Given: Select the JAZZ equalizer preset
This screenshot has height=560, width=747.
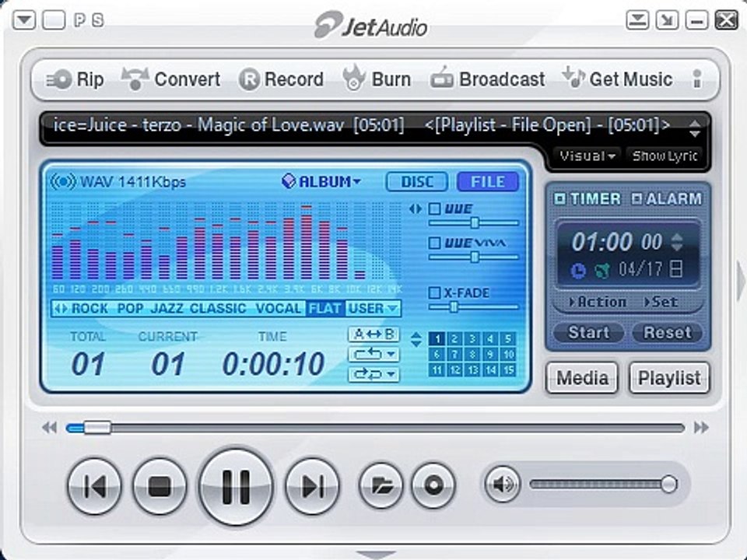Looking at the screenshot, I should coord(167,309).
